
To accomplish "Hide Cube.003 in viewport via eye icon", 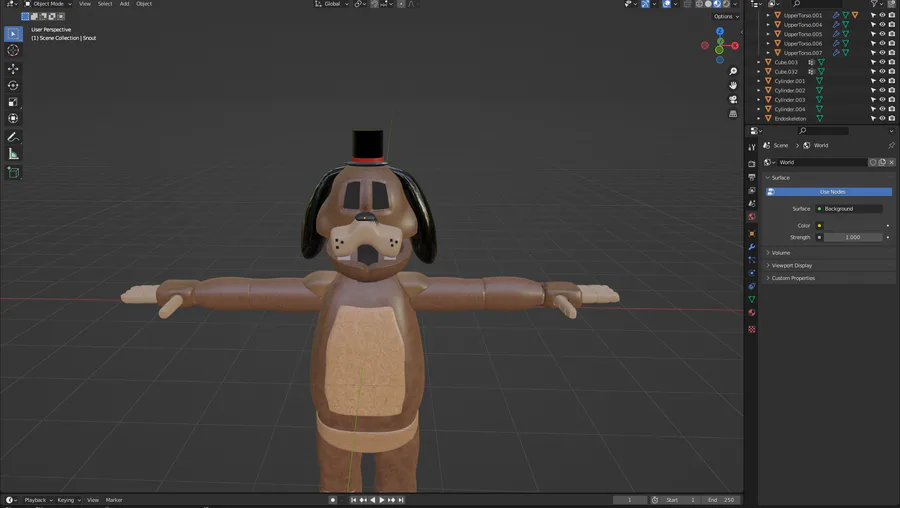I will [x=882, y=62].
